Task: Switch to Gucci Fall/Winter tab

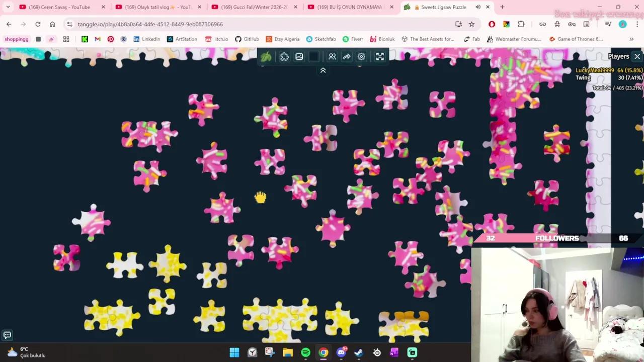Action: click(254, 7)
